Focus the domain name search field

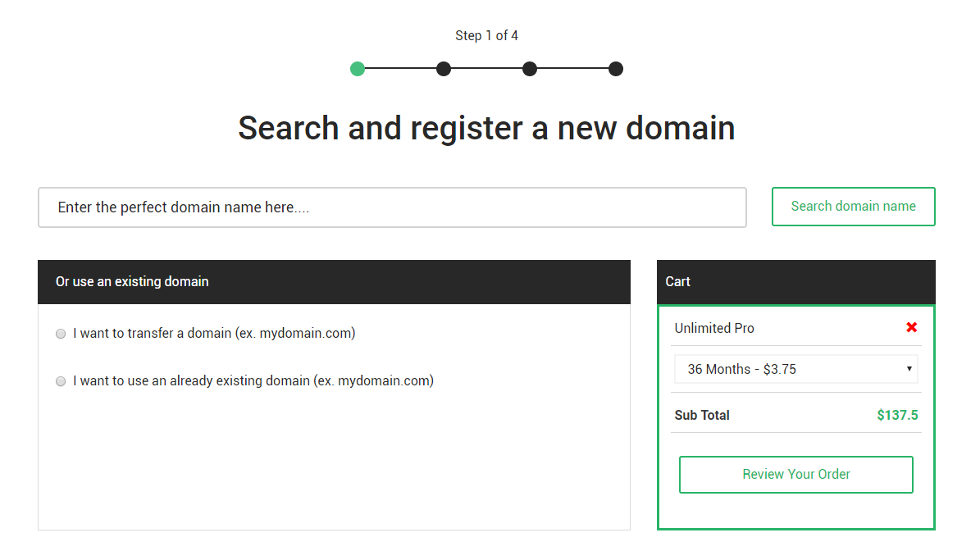pos(392,207)
